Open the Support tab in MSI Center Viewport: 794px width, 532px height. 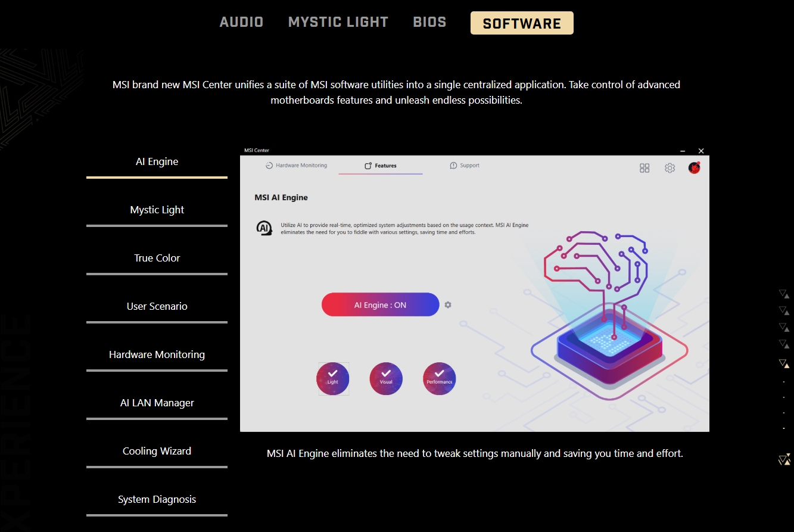[x=465, y=166]
